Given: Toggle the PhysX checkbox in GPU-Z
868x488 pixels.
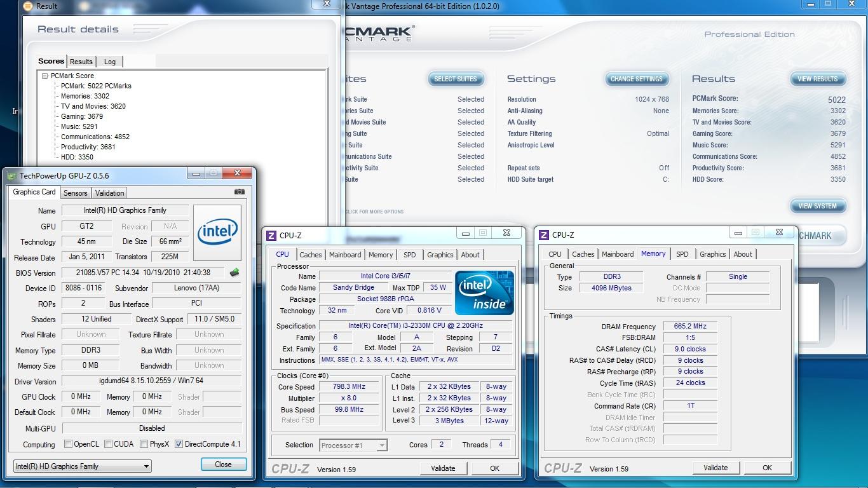Looking at the screenshot, I should [x=144, y=444].
